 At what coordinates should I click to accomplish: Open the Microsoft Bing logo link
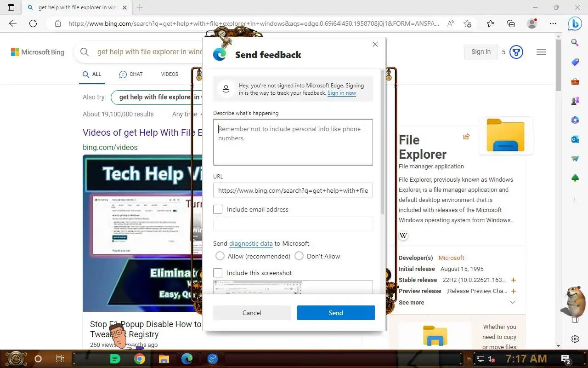[x=38, y=52]
